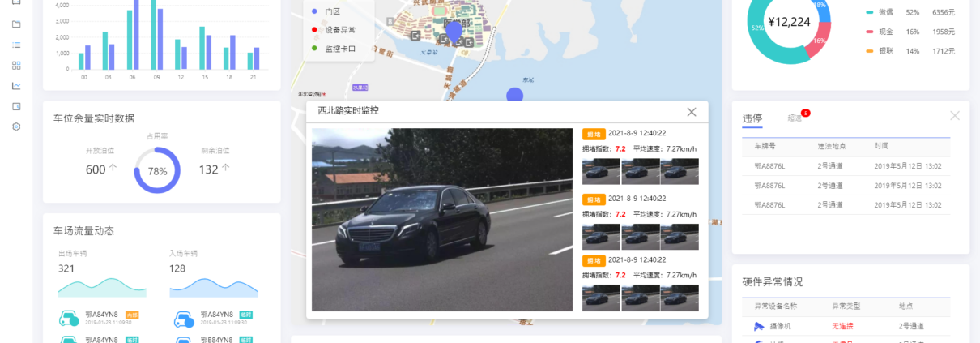Open the line chart icon in sidebar
Screen dimensions: 980x343
16,85
